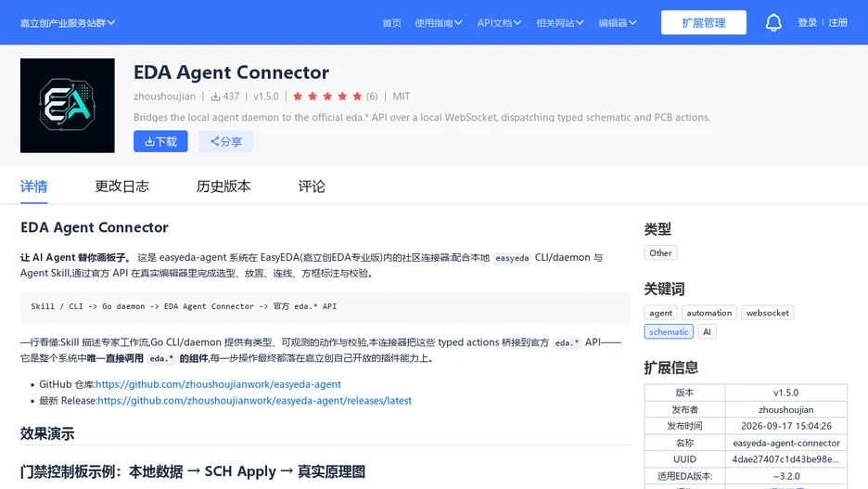The width and height of the screenshot is (868, 489).
Task: Expand the 嘉立创产业服务站群 site dropdown
Action: click(68, 22)
